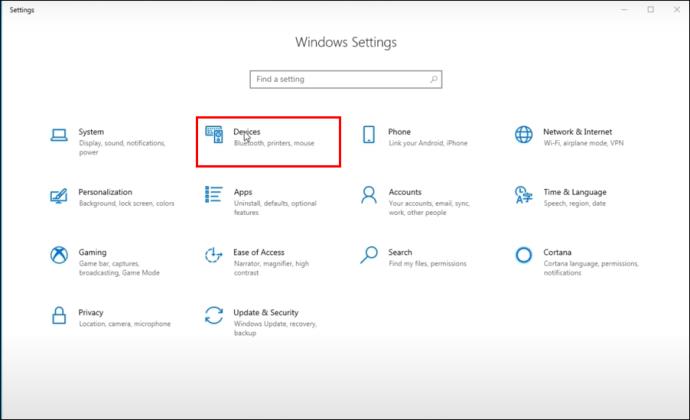
Task: Open the Apps label
Action: click(243, 192)
